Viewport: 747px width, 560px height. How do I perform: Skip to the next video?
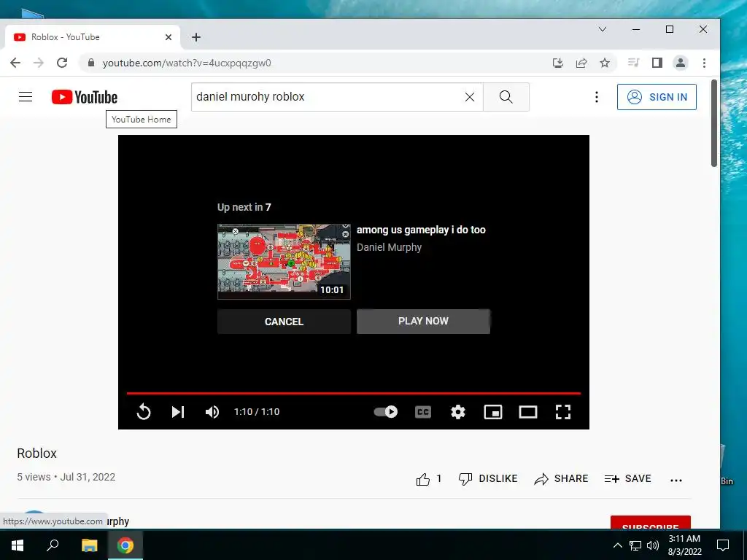178,412
